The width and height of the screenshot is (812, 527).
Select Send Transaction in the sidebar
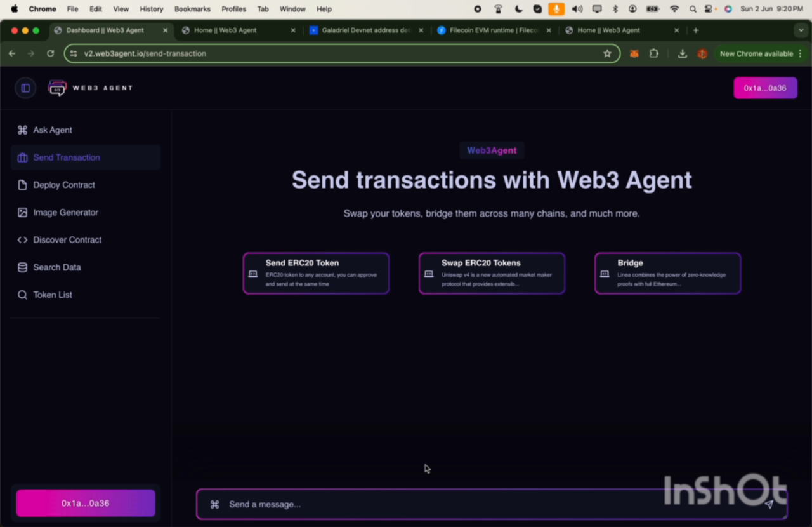[x=86, y=157]
